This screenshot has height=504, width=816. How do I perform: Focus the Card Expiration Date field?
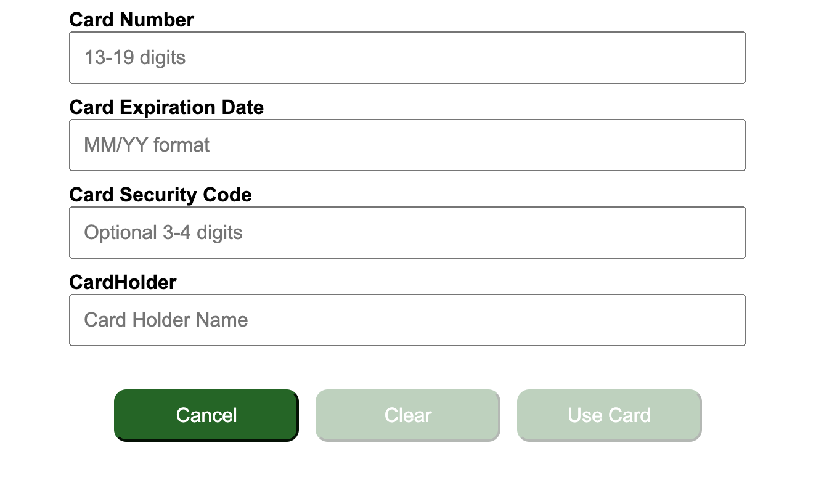pyautogui.click(x=407, y=145)
